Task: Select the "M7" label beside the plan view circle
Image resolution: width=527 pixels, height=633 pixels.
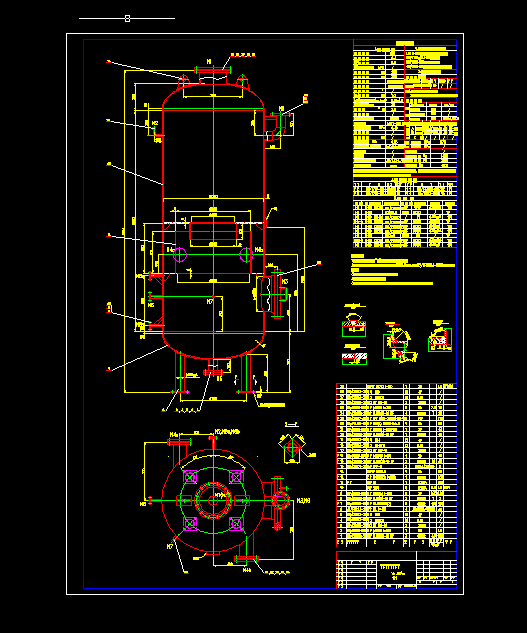Action: coord(170,546)
